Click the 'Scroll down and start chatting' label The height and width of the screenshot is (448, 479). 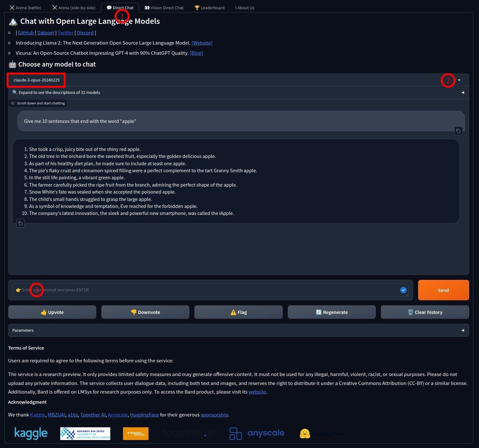(38, 103)
